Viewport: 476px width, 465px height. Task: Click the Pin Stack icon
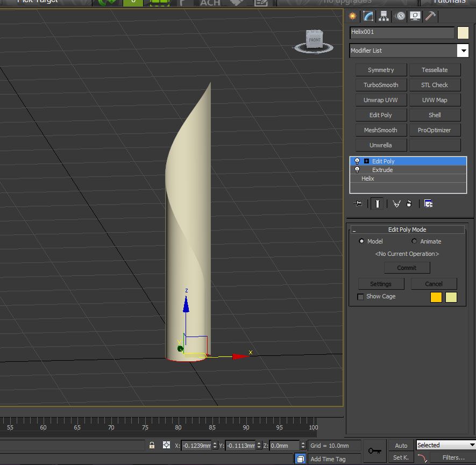click(358, 204)
